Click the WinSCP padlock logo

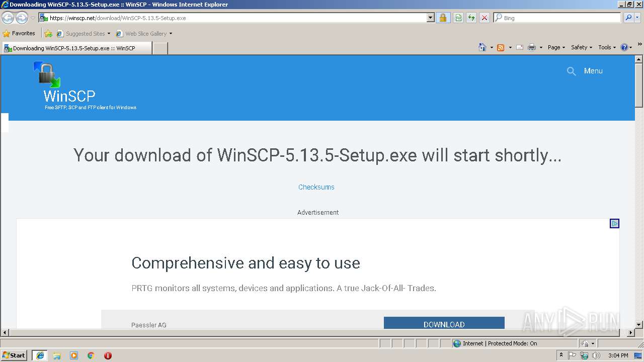(x=47, y=74)
